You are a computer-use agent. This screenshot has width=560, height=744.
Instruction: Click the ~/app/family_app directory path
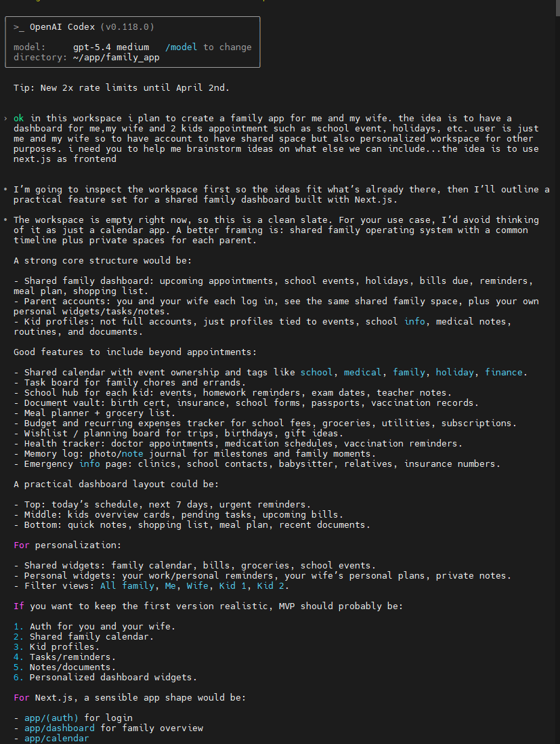116,58
